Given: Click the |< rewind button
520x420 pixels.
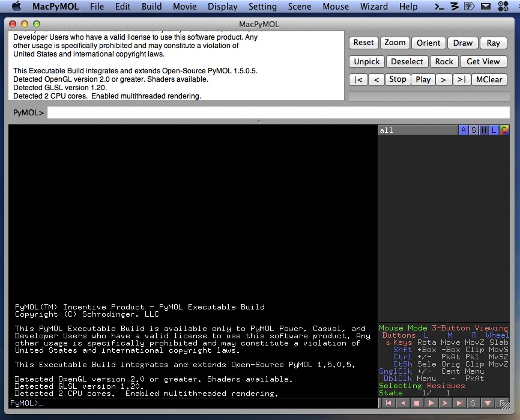Looking at the screenshot, I should 358,80.
